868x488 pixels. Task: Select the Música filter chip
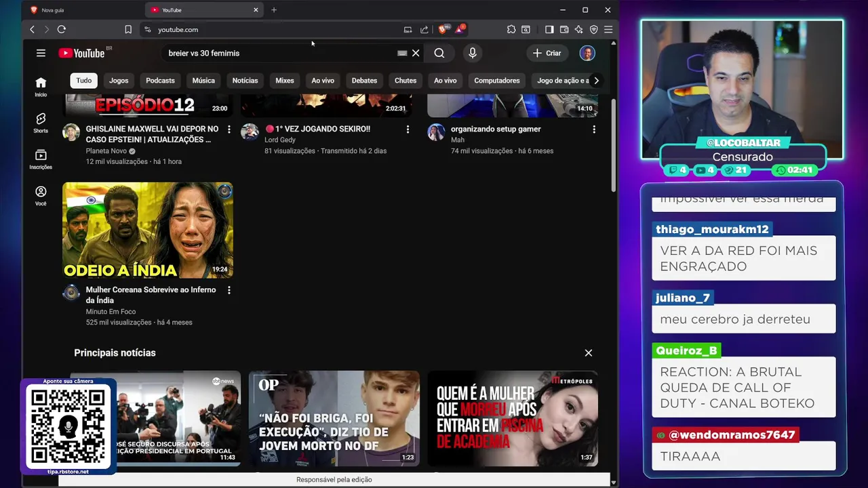pyautogui.click(x=203, y=80)
